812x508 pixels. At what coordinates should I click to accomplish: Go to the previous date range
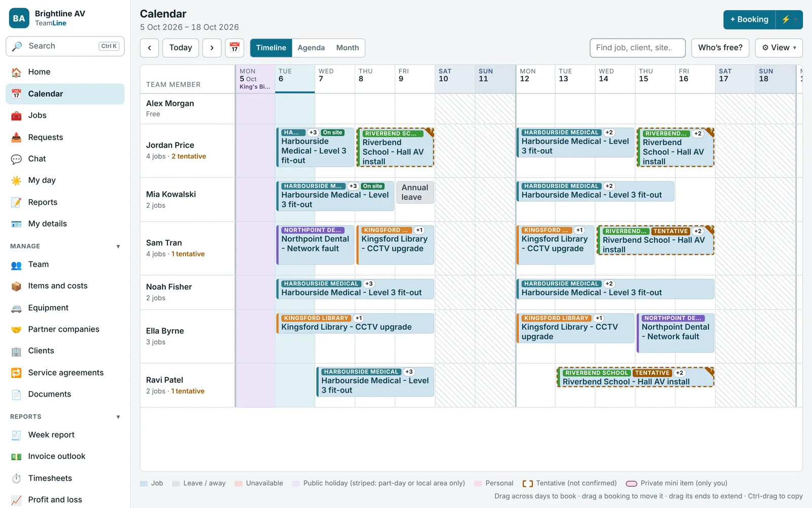149,48
